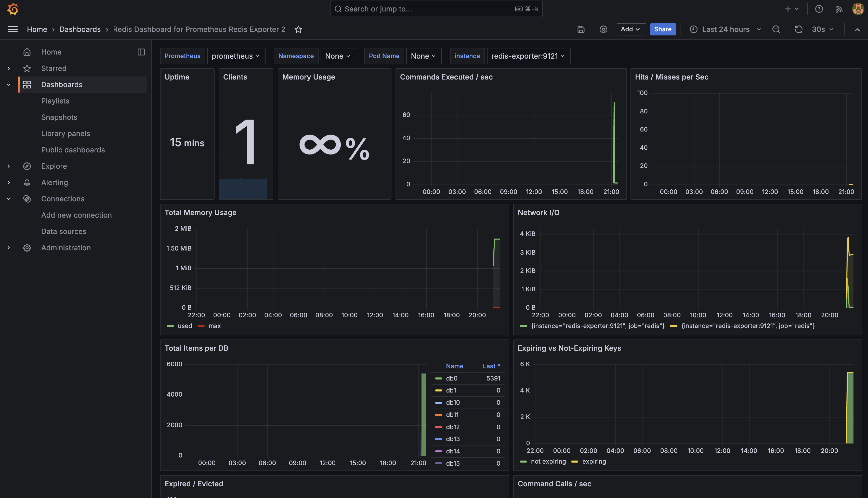The width and height of the screenshot is (868, 498).
Task: Open the instance redis-exporter:9121 dropdown
Action: pos(528,56)
